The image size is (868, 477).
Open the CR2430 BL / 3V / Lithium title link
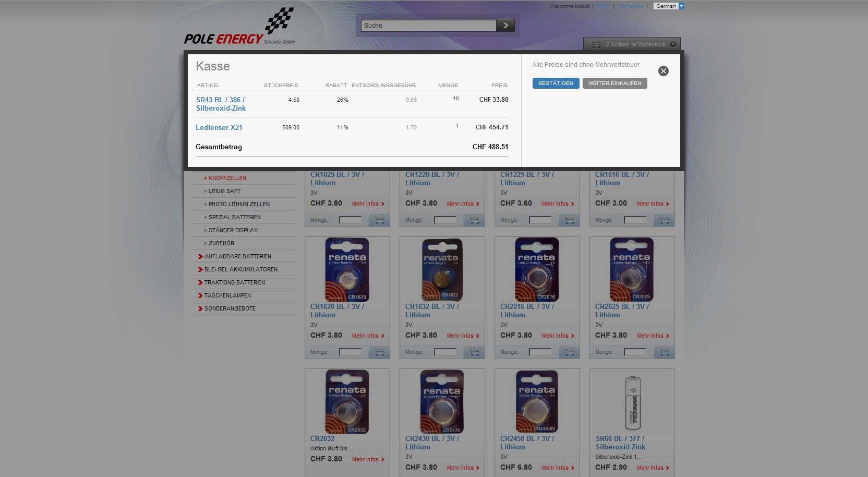432,443
